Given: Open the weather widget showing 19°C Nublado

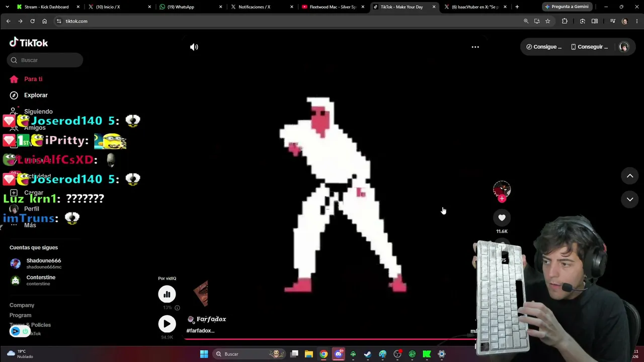Looking at the screenshot, I should tap(20, 354).
